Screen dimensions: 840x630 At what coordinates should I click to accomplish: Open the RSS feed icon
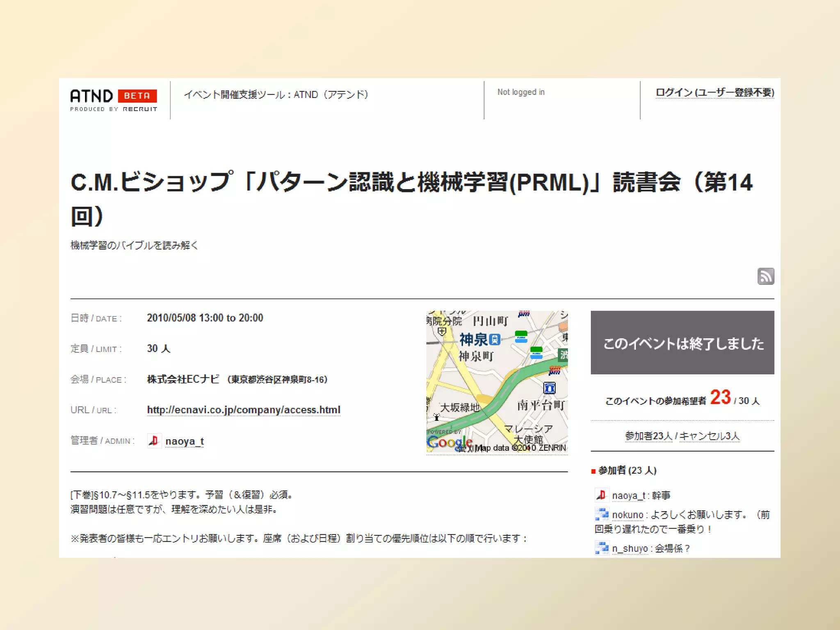point(765,276)
